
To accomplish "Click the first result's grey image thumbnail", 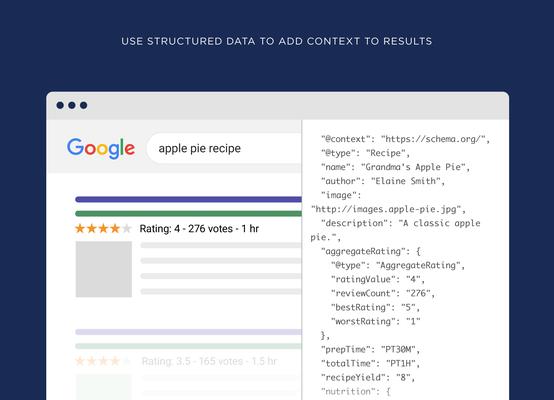I will pyautogui.click(x=104, y=269).
